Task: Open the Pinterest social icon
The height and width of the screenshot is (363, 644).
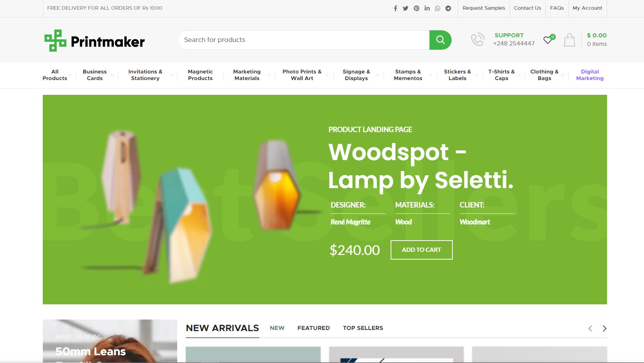Action: pos(416,8)
